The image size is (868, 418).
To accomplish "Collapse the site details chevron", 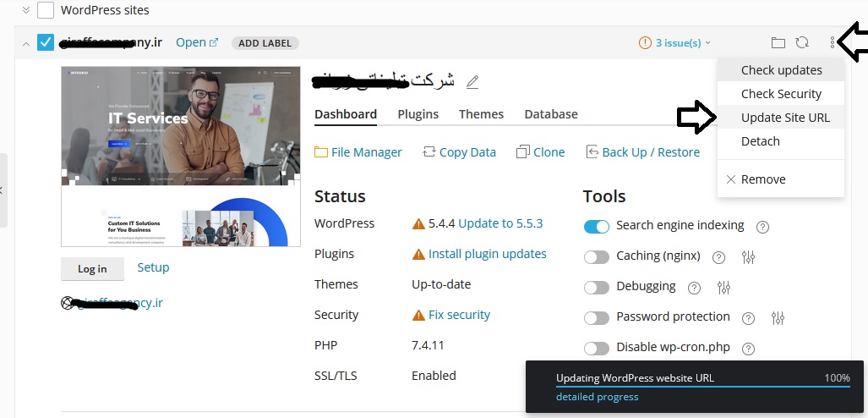I will (25, 42).
